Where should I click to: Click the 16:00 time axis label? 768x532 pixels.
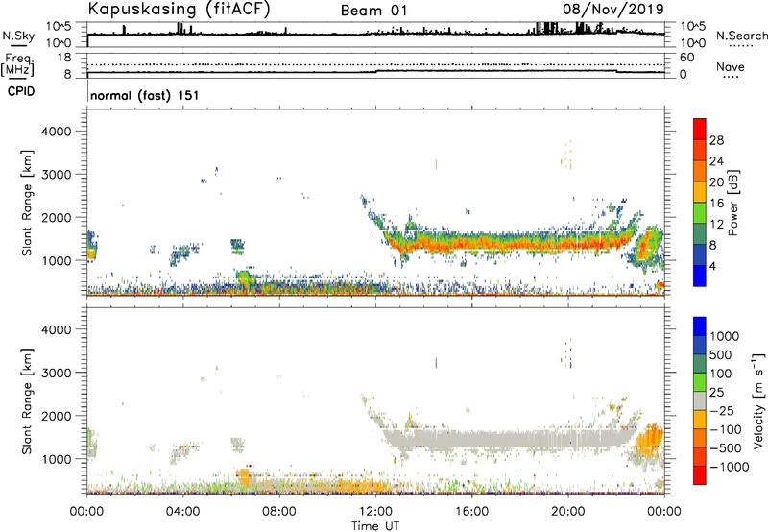471,512
